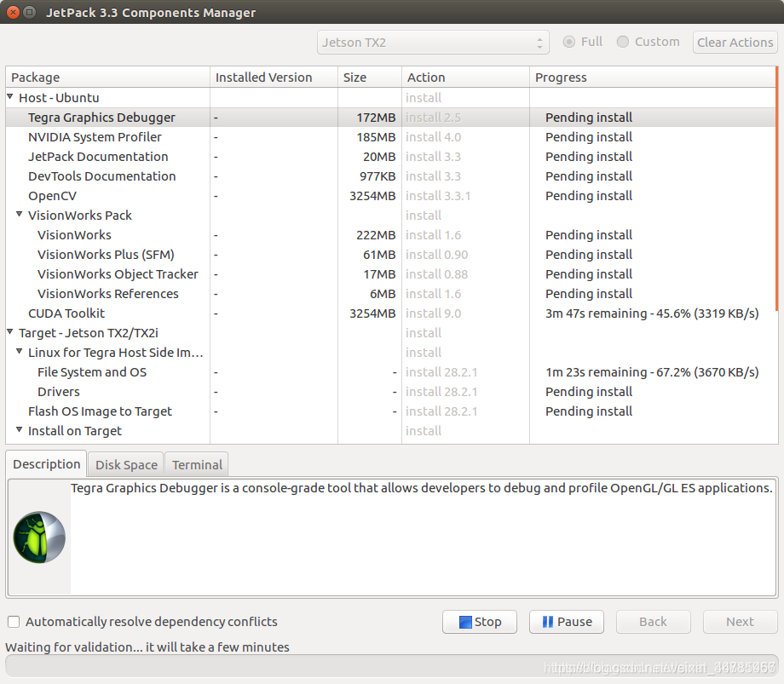The image size is (784, 684).
Task: Select the File System and OS row
Action: coord(390,372)
